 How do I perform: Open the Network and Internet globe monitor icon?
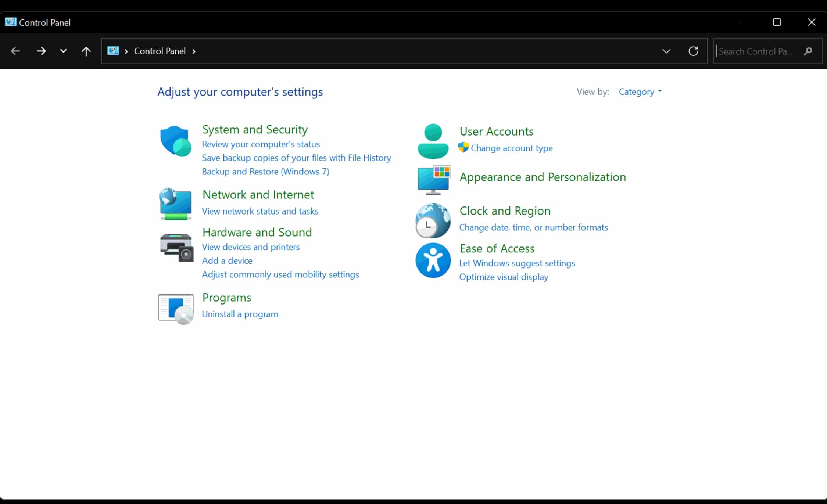[175, 204]
